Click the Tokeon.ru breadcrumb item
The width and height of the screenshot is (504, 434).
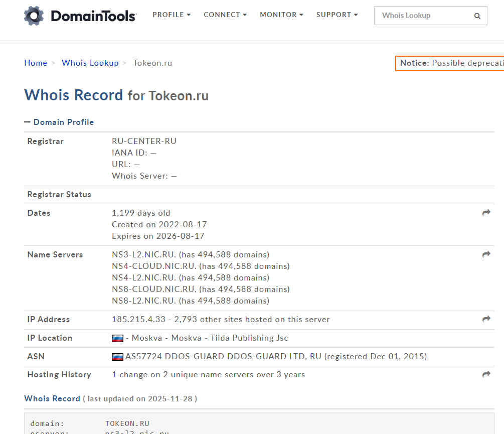tap(152, 63)
